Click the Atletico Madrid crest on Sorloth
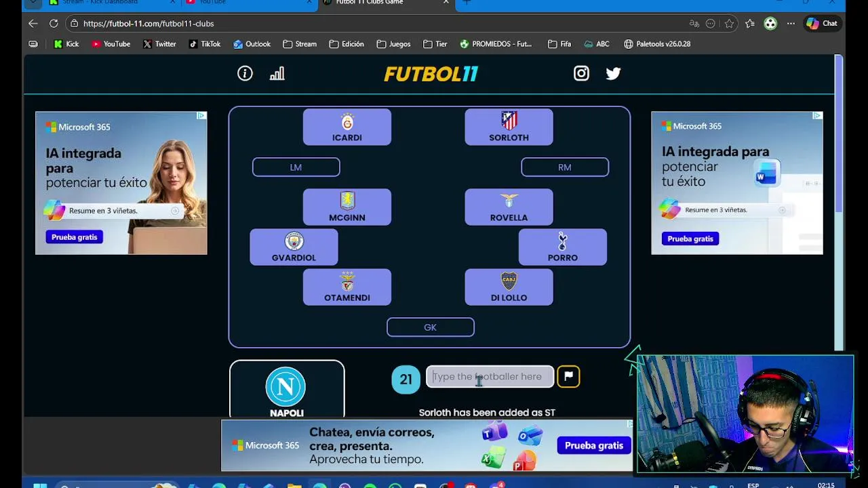Image resolution: width=868 pixels, height=488 pixels. click(509, 121)
